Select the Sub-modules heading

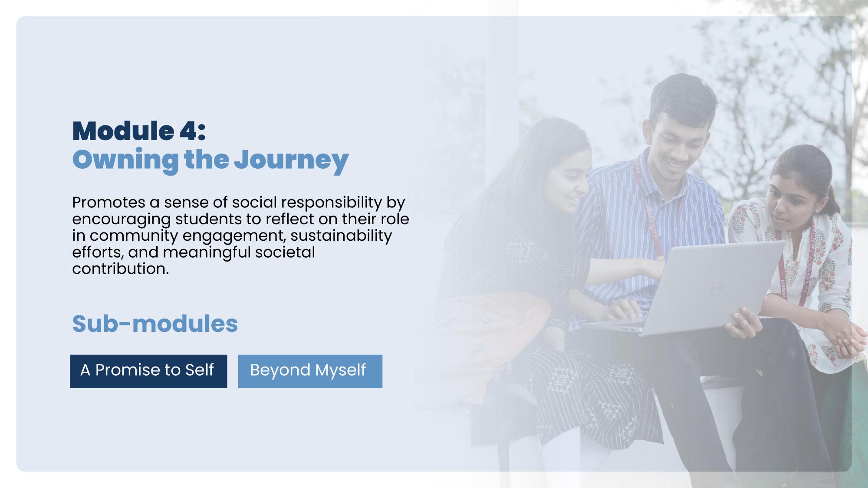155,324
